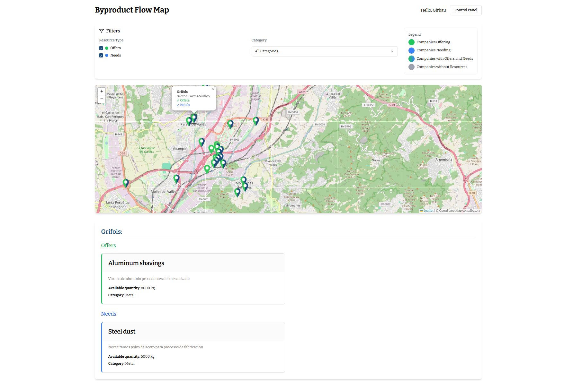
Task: Click the funnel icon next to Filters
Action: (x=102, y=31)
